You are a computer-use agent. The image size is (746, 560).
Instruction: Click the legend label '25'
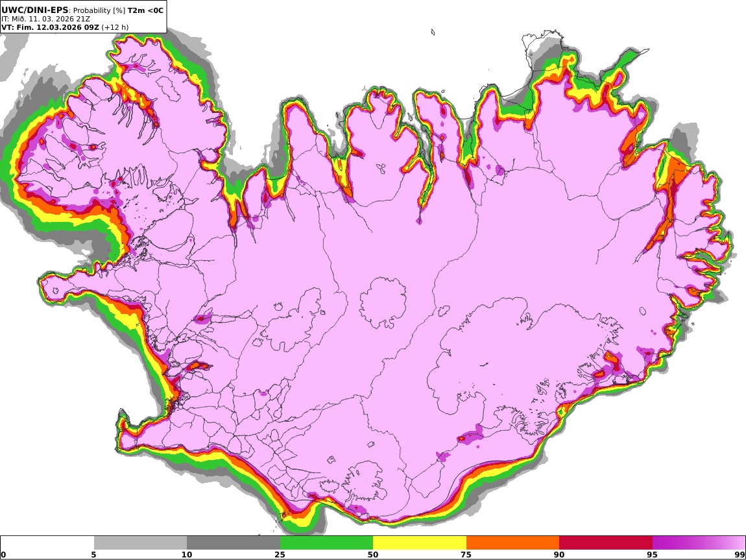pyautogui.click(x=280, y=555)
